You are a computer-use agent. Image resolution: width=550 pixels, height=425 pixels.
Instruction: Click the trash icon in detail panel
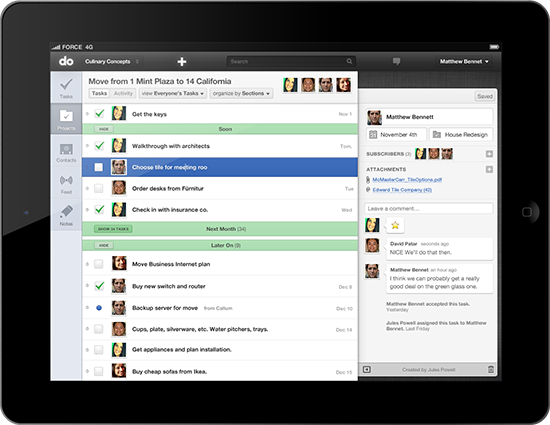[x=491, y=369]
